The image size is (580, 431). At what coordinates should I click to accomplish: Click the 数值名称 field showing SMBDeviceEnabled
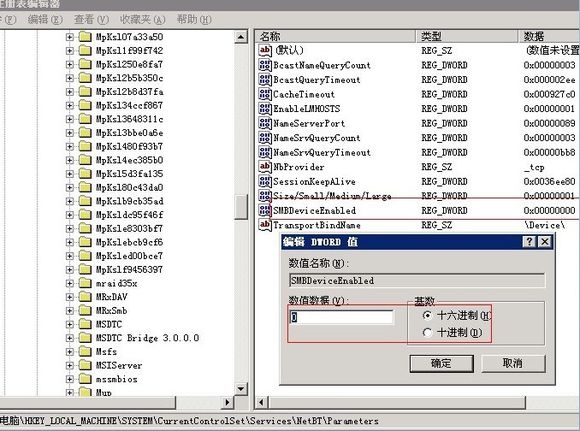coord(417,280)
